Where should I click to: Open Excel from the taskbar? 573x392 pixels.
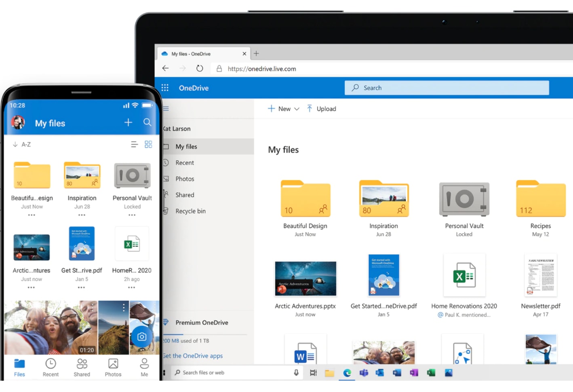point(431,373)
